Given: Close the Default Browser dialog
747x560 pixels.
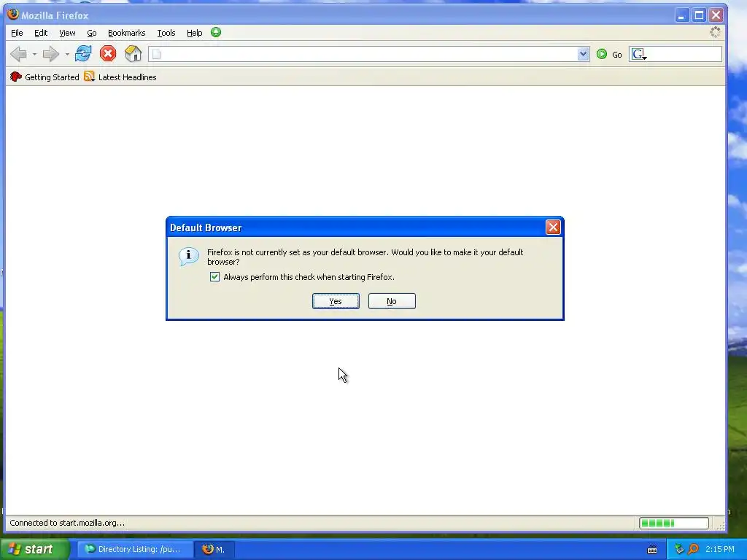Looking at the screenshot, I should click(x=553, y=227).
